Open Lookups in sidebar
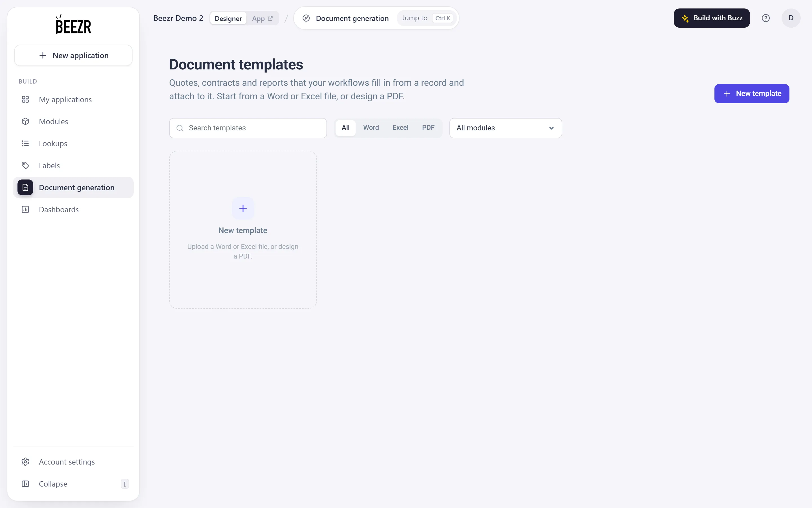 (73, 143)
